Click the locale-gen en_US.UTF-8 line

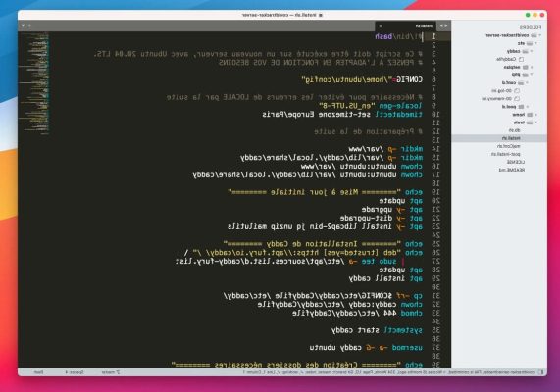pyautogui.click(x=371, y=106)
